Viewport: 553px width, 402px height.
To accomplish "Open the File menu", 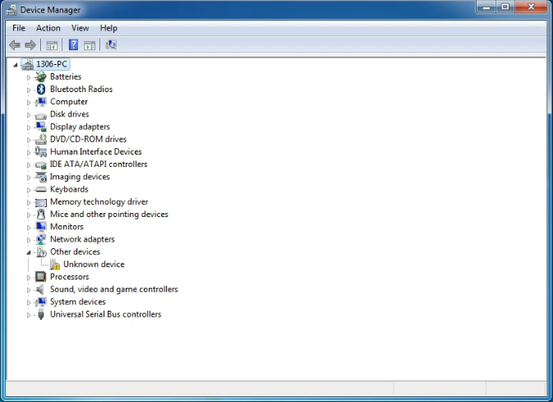I will tap(19, 28).
